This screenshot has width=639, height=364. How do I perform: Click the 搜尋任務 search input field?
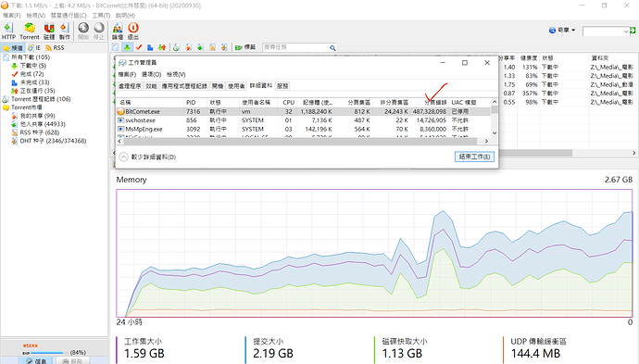[295, 47]
